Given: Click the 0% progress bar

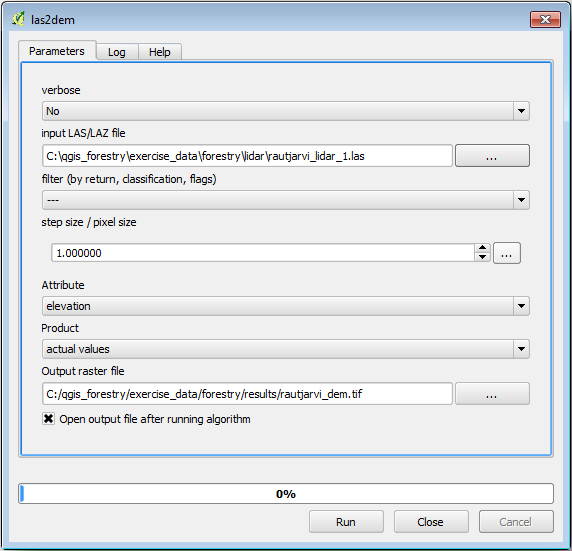Looking at the screenshot, I should [286, 494].
